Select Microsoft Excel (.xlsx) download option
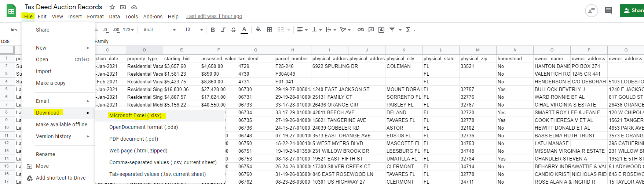Screen dimensions: 644x184 point(135,115)
